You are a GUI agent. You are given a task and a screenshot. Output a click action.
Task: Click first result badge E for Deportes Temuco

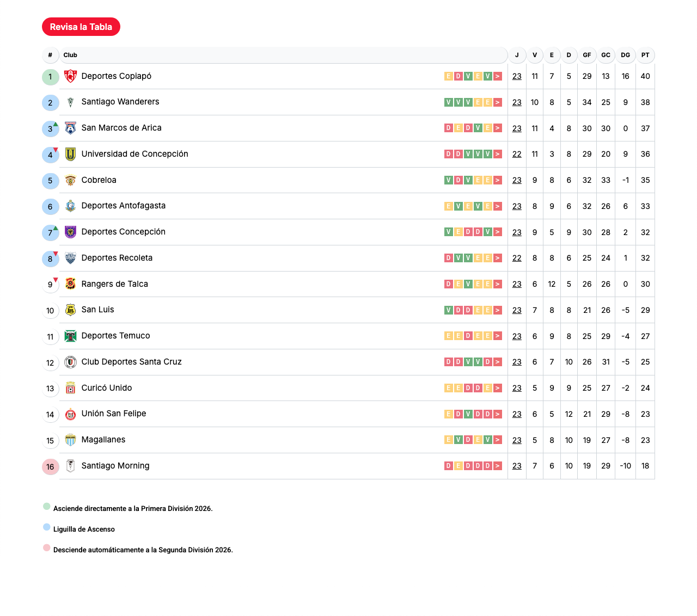click(x=449, y=336)
